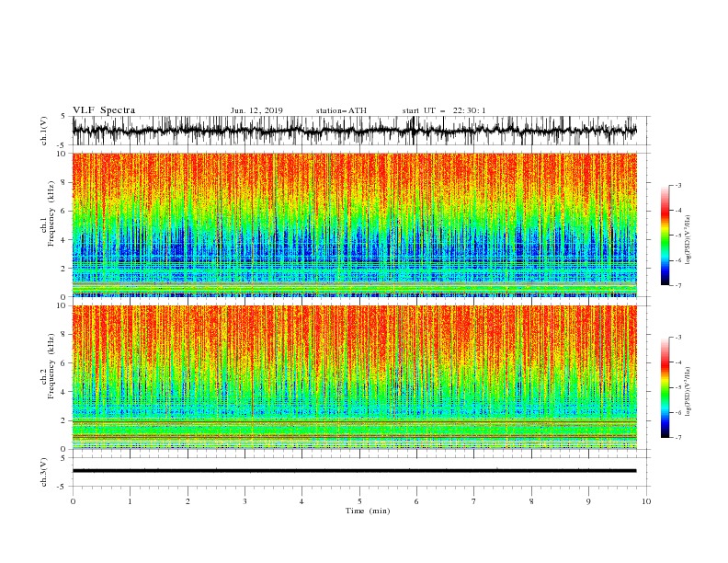Viewport: 728px width, 563px height.
Task: Click the "-4" tick on ch.2 colorbar
Action: pos(677,362)
